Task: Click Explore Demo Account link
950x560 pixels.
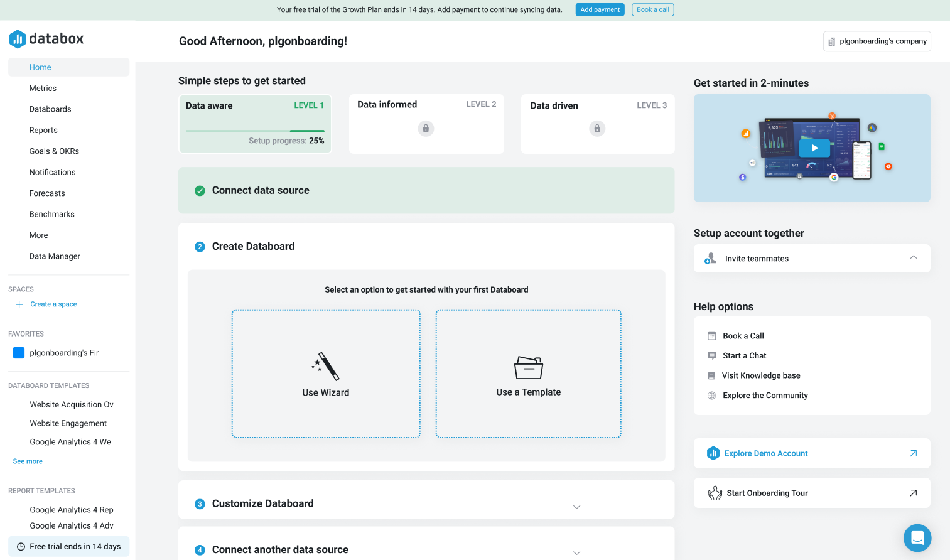Action: tap(812, 453)
